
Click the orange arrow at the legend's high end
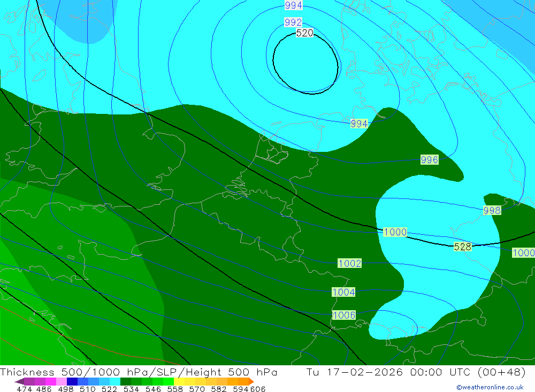[251, 381]
